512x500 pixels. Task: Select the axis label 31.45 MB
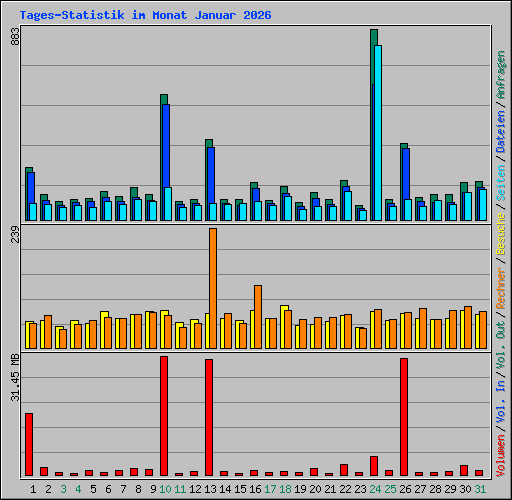(15, 377)
